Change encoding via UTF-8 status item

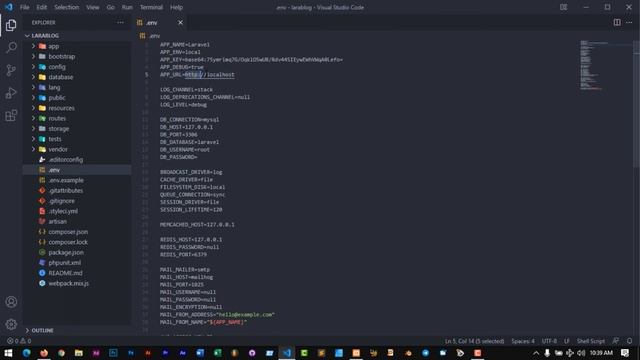pyautogui.click(x=549, y=341)
